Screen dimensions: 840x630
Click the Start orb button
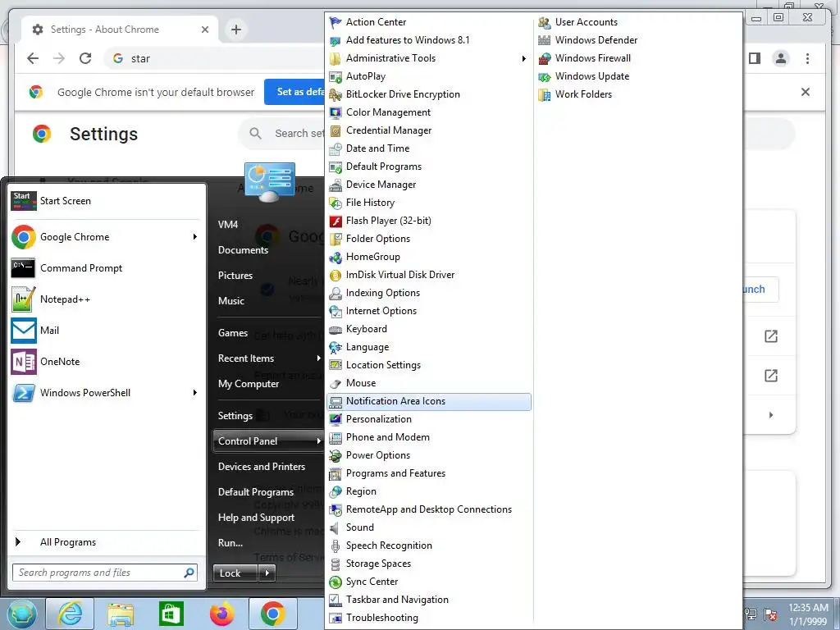(x=21, y=614)
